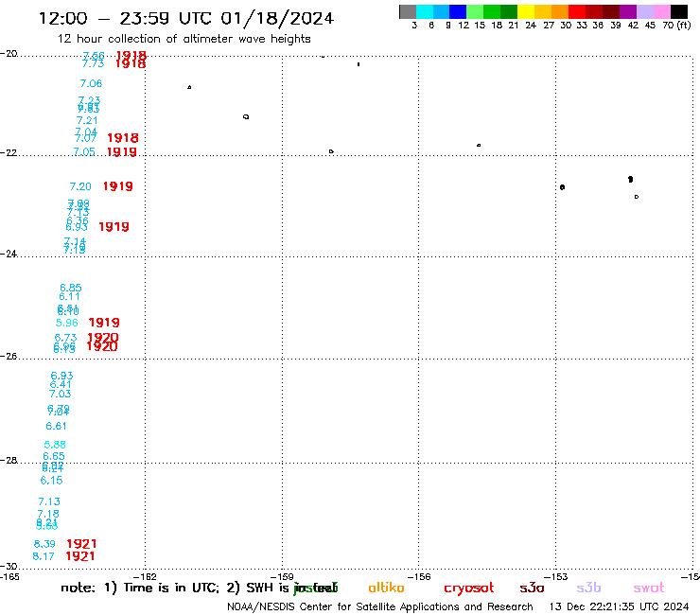The width and height of the screenshot is (700, 615).
Task: Click the 6.73 wave height reading
Action: click(x=65, y=338)
